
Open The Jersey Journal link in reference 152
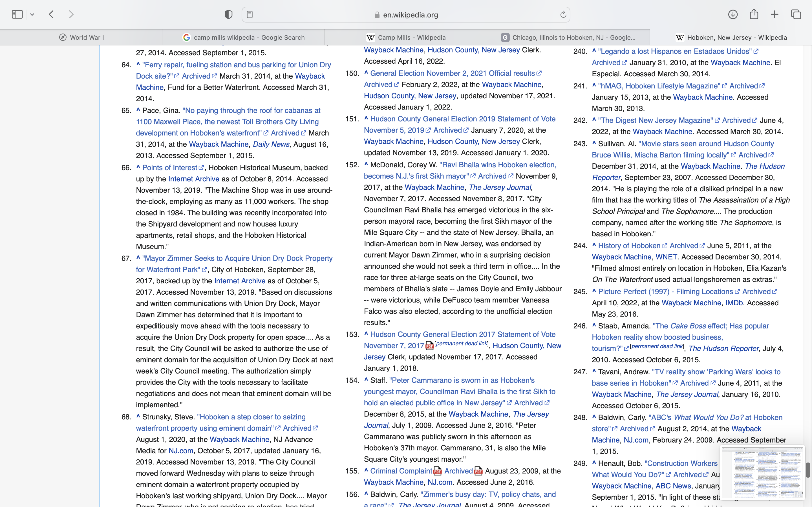[500, 187]
